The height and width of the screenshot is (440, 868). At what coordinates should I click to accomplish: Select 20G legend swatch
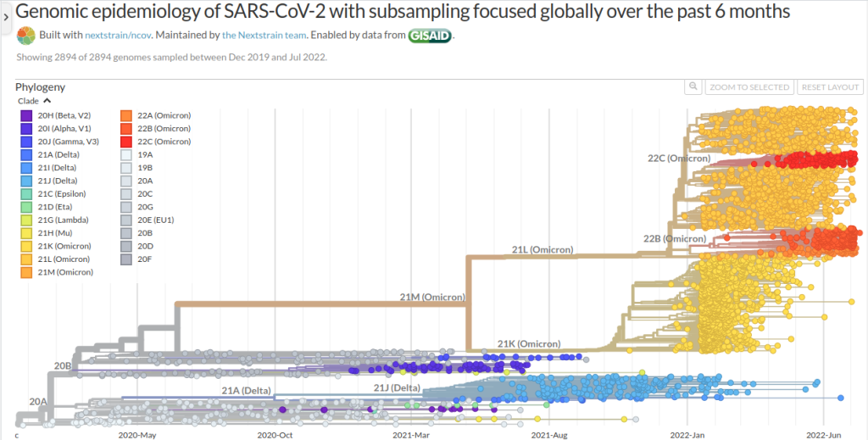pyautogui.click(x=126, y=207)
